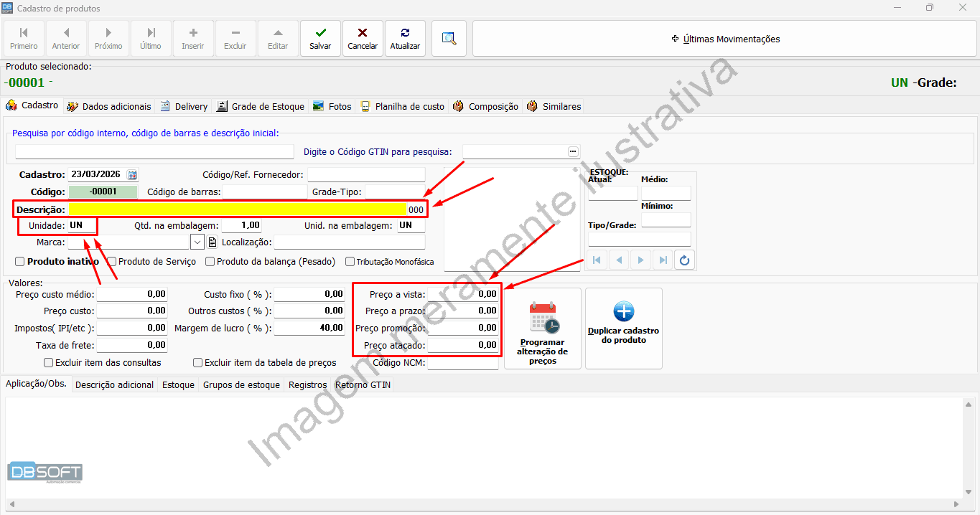Select the Descrição adicional tab

[x=114, y=385]
